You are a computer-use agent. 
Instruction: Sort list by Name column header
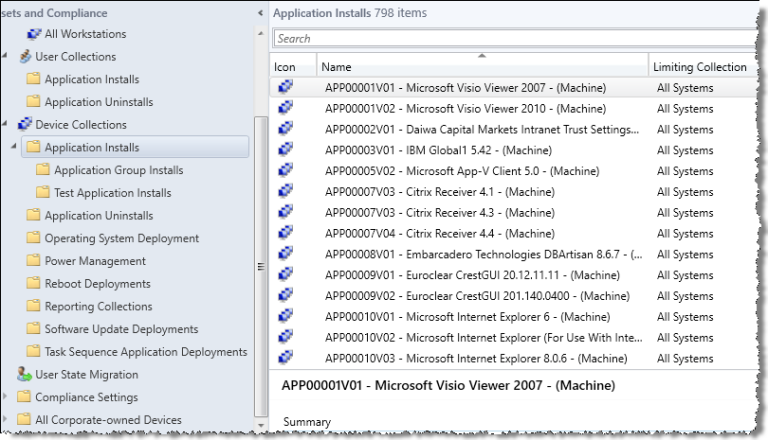point(482,67)
